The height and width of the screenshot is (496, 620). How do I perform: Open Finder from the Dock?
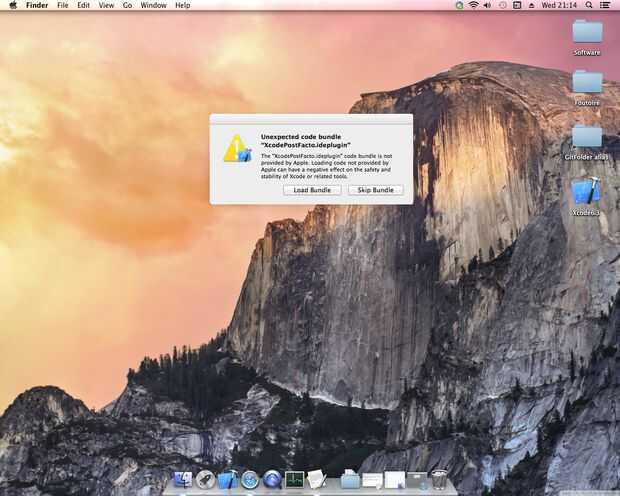183,480
